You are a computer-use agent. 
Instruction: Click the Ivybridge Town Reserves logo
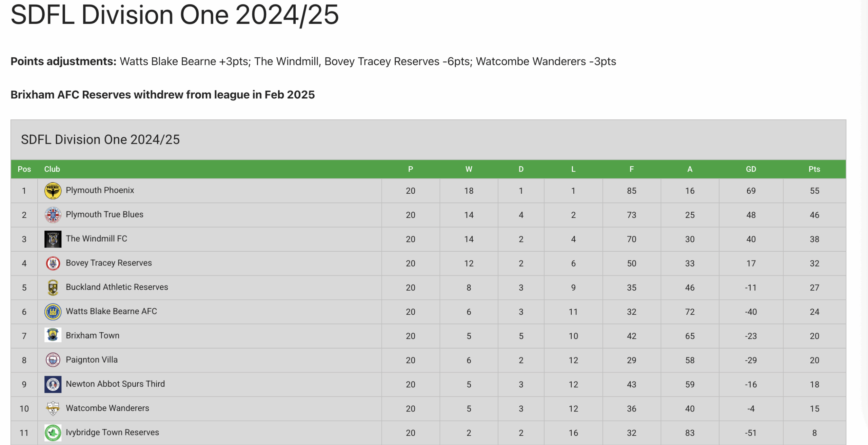point(53,433)
